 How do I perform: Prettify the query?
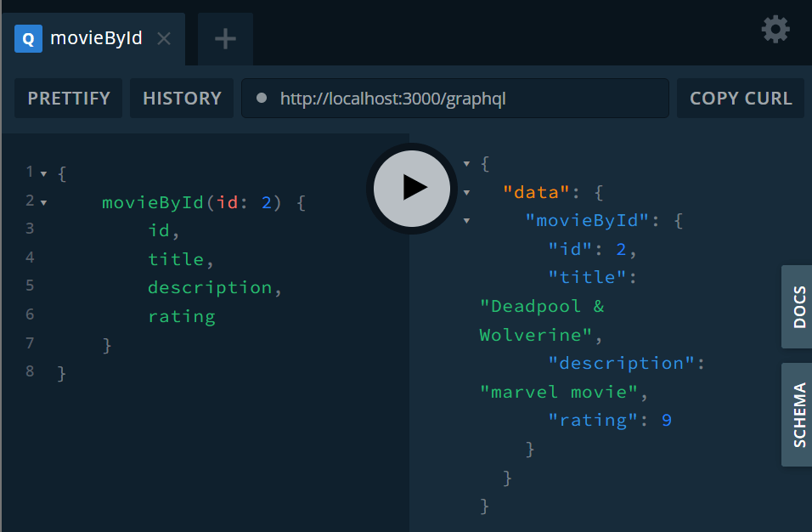[x=68, y=99]
